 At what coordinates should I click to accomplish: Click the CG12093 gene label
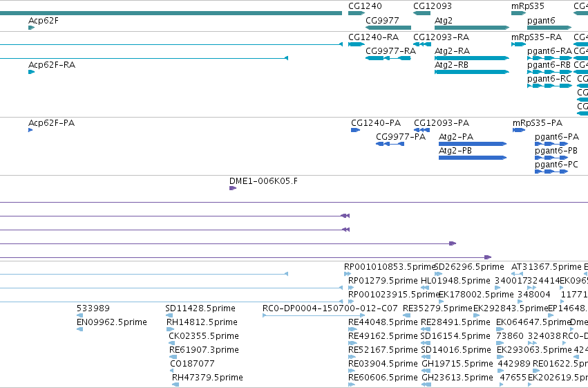[x=433, y=6]
